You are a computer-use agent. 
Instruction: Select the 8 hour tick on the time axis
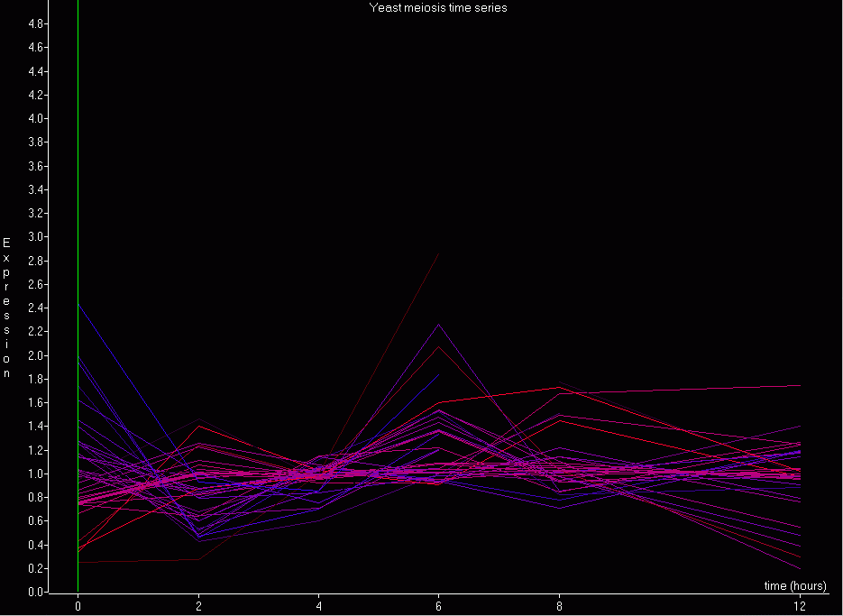[x=560, y=607]
